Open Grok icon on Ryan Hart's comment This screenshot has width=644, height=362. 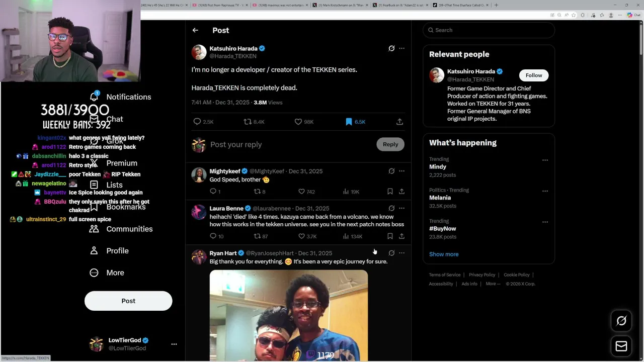(391, 253)
